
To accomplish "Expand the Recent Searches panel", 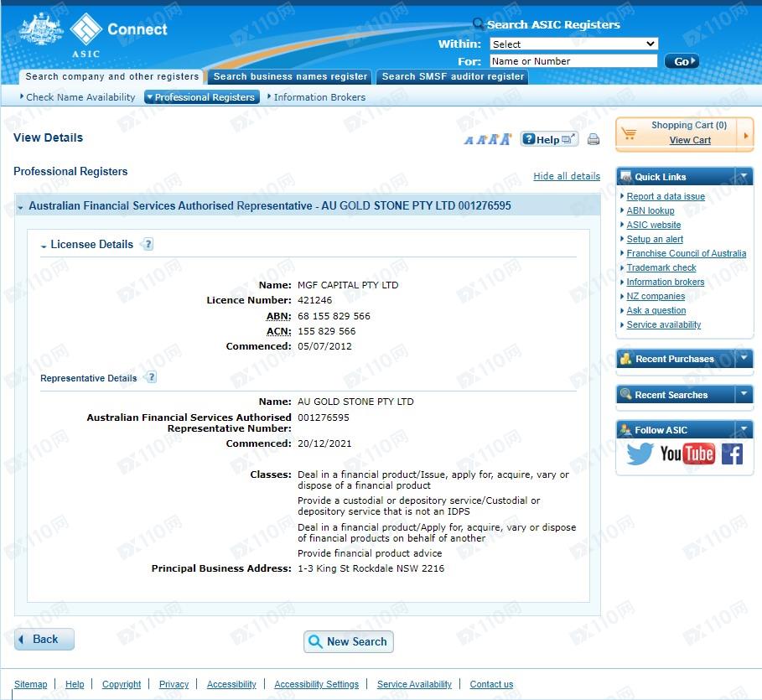I will click(744, 395).
